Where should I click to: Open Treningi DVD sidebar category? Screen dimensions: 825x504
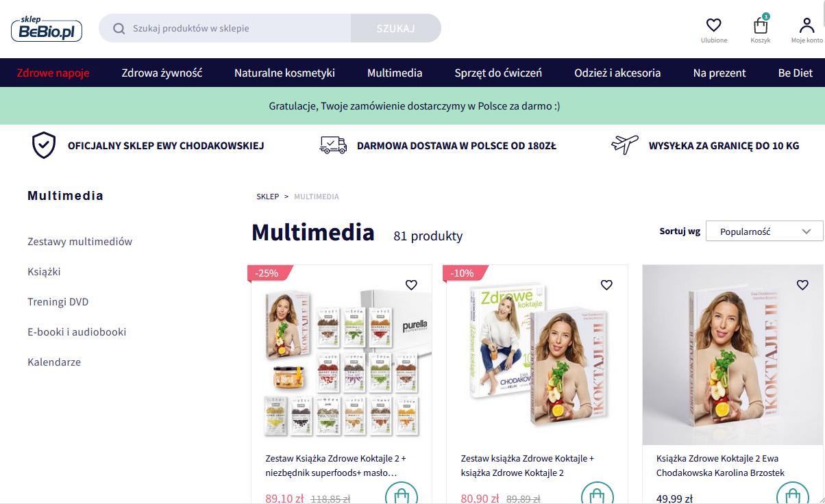tap(58, 302)
